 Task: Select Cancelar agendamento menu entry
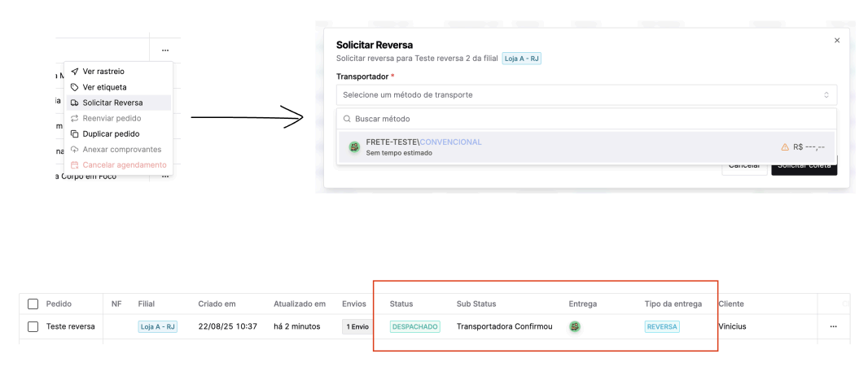(118, 164)
